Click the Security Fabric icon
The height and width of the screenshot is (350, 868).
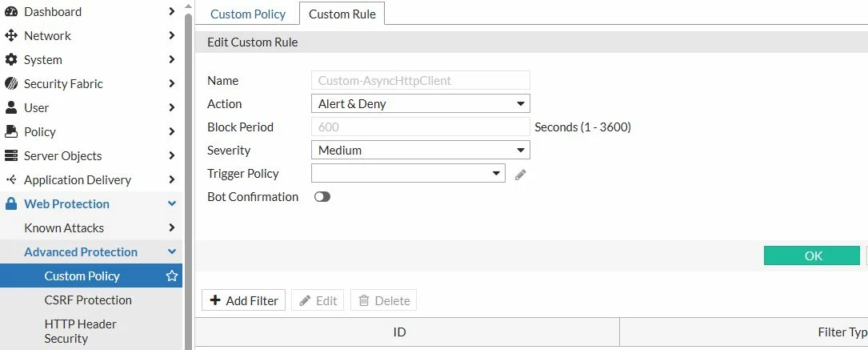(11, 83)
